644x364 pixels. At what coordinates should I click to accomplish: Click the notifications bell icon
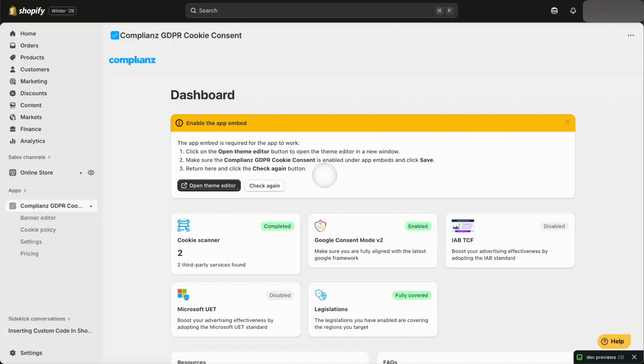pos(573,11)
